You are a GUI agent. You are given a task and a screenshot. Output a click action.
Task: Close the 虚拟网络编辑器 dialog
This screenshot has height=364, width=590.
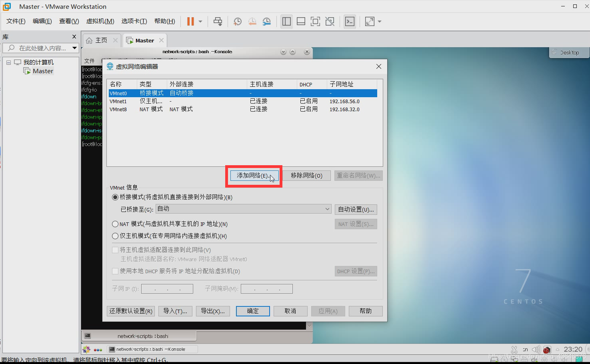379,66
